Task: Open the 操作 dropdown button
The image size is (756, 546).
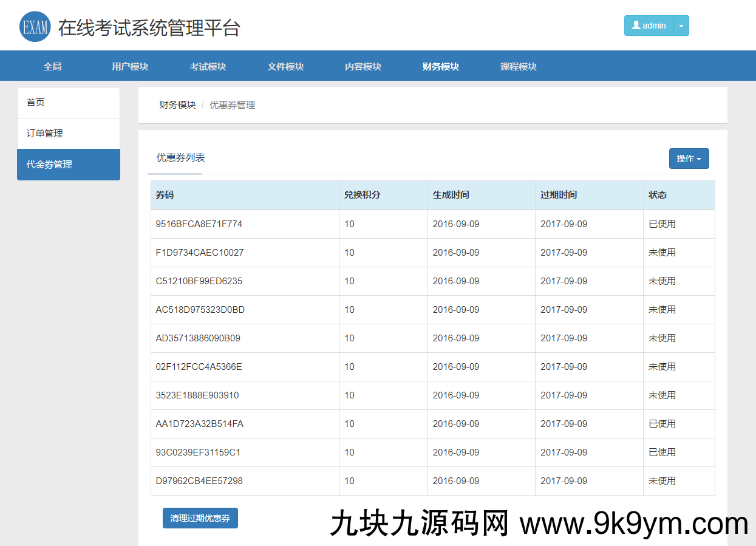Action: point(689,158)
